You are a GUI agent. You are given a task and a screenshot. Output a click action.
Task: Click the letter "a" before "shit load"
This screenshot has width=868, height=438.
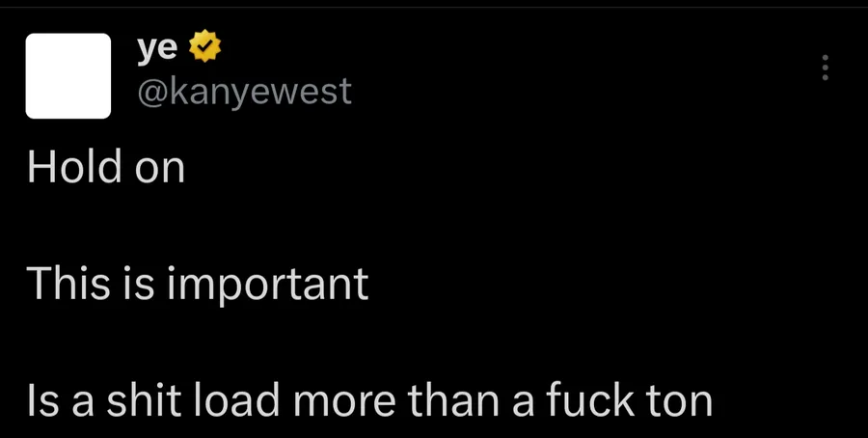[x=83, y=405]
